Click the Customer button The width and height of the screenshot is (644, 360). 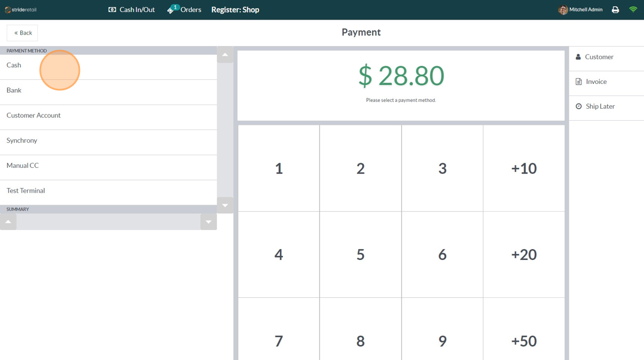(607, 58)
